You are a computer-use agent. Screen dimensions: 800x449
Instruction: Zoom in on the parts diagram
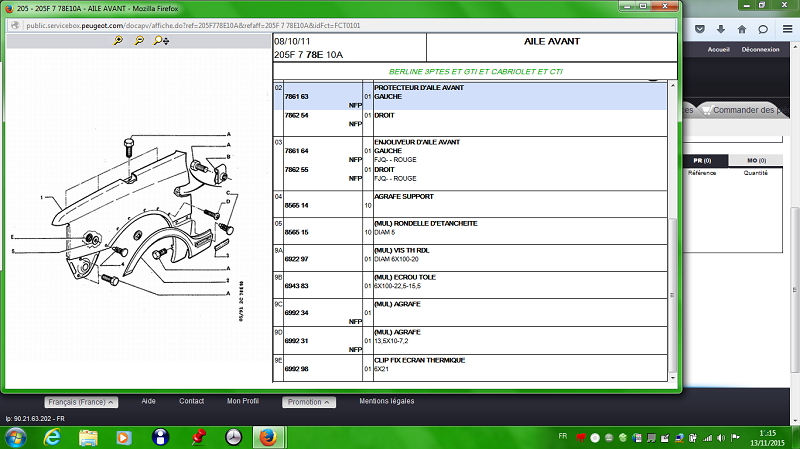[118, 40]
